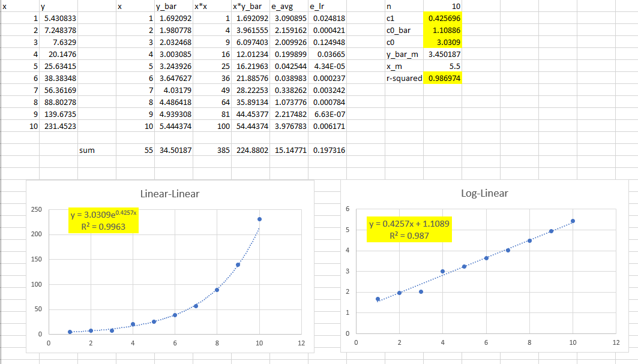Select the y = 0.4257x + 1.1089 label
Image resolution: width=638 pixels, height=364 pixels.
pyautogui.click(x=409, y=229)
